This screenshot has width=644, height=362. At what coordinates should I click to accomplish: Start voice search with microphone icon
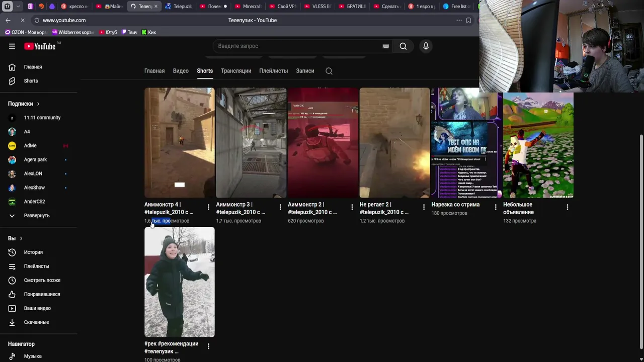coord(426,46)
